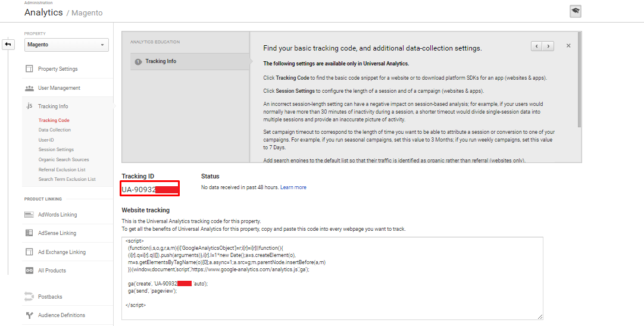The height and width of the screenshot is (326, 644).
Task: Click the AdWords Linking icon
Action: click(29, 215)
